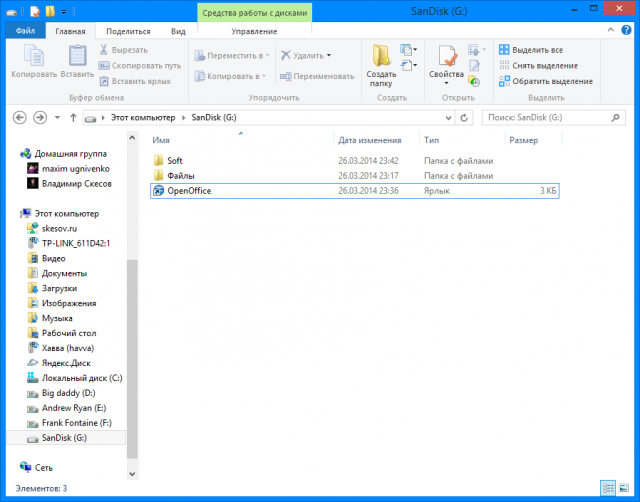Select Владимир Скесов in the sidebar
This screenshot has width=640, height=502.
(x=77, y=184)
